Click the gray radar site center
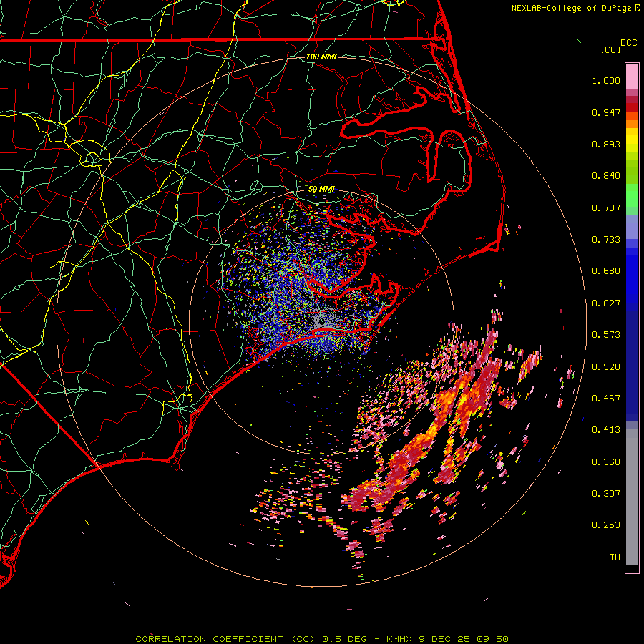 pyautogui.click(x=320, y=323)
